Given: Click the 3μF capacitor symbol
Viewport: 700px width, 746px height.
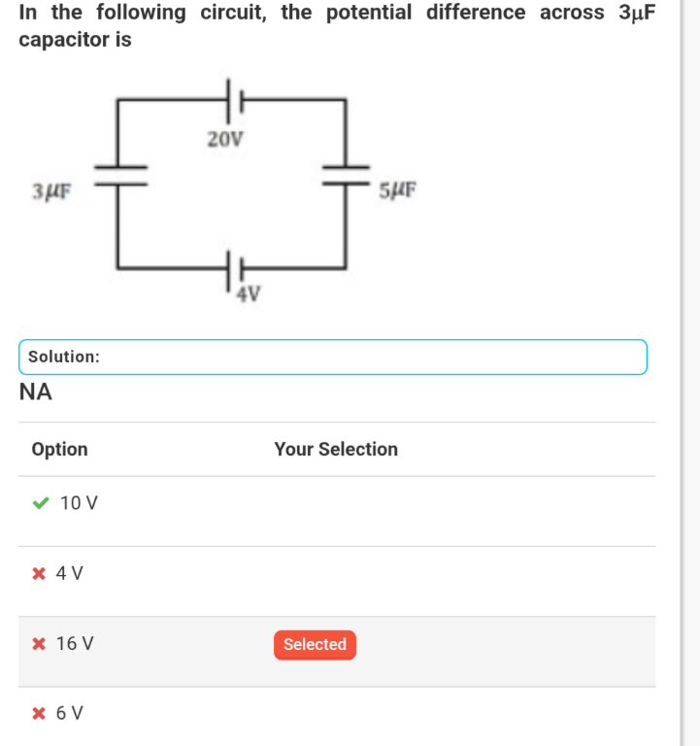Looking at the screenshot, I should 120,176.
